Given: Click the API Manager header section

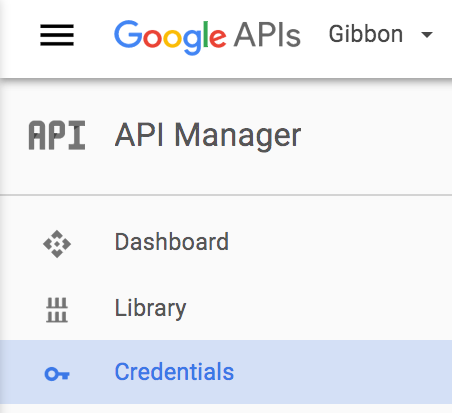Looking at the screenshot, I should point(226,137).
